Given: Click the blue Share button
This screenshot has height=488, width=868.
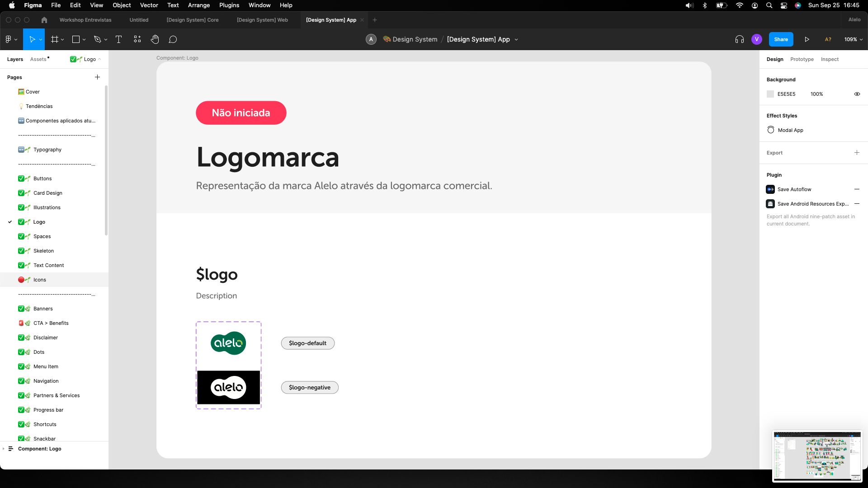Looking at the screenshot, I should click(x=781, y=39).
